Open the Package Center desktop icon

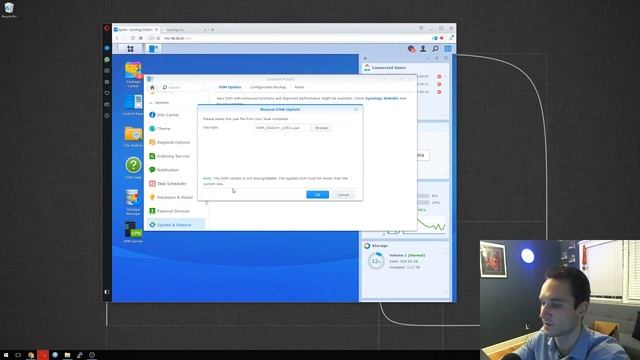[x=133, y=74]
